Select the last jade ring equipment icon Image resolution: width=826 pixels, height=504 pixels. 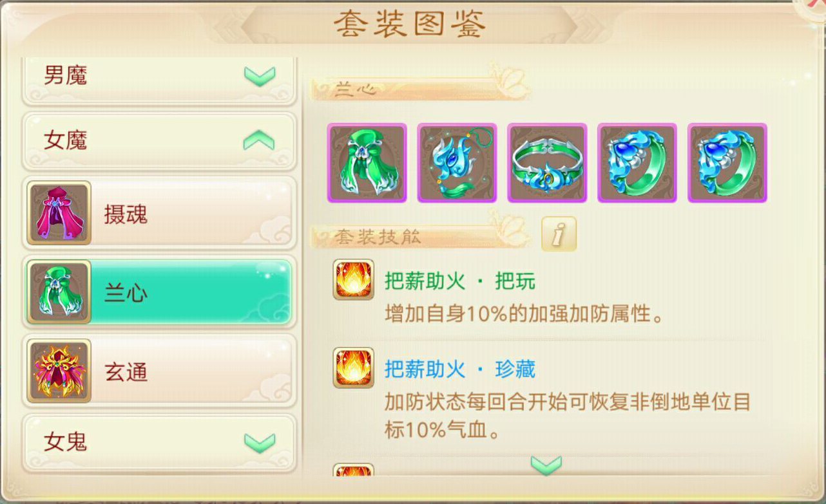click(x=727, y=163)
